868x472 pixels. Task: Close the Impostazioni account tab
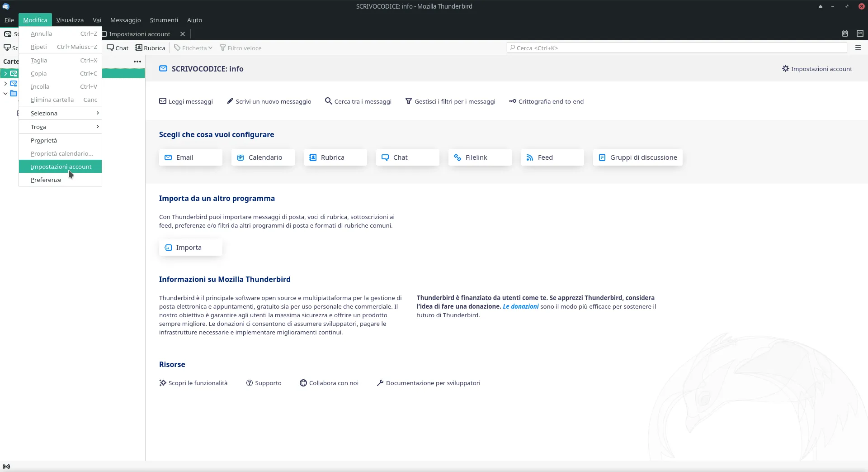[x=183, y=34]
